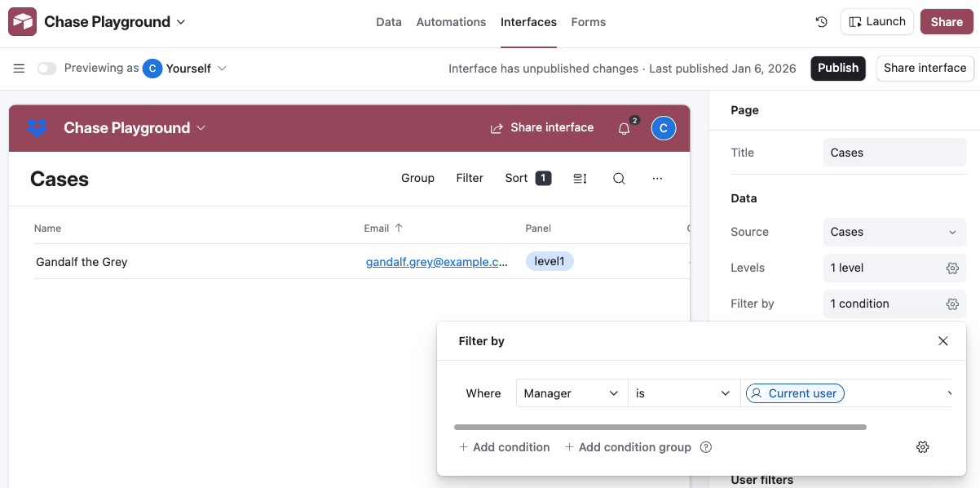Close the Filter by popup
Image resolution: width=980 pixels, height=488 pixels.
click(942, 341)
